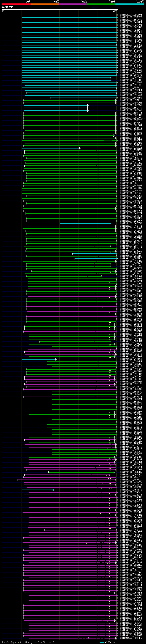This screenshot has width=146, height=644.
Task: Select the UniRef100_C6TC61 label
Action: coord(131,77)
